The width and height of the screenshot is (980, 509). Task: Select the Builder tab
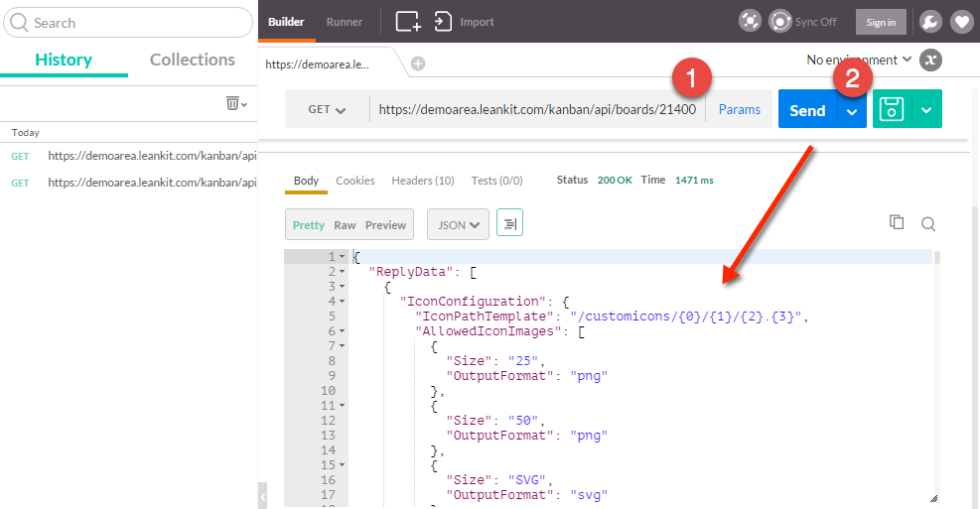(x=286, y=22)
